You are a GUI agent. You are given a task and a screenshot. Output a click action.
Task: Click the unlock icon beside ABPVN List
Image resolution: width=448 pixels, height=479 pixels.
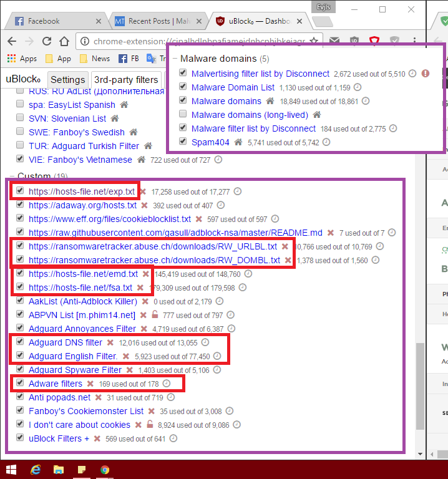155,314
